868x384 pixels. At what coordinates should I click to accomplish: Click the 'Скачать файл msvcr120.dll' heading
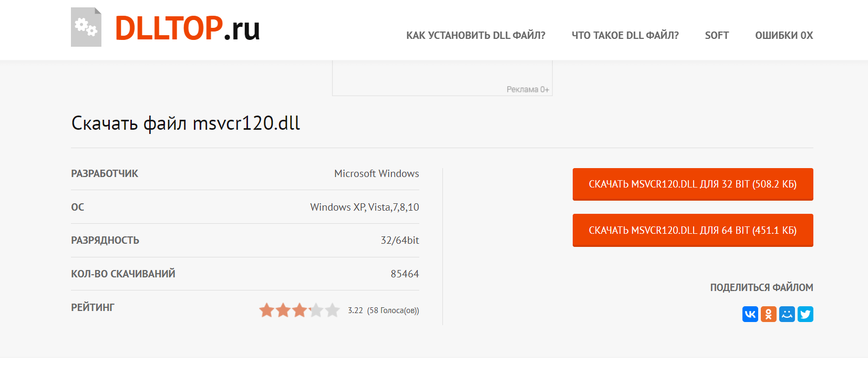click(x=185, y=123)
